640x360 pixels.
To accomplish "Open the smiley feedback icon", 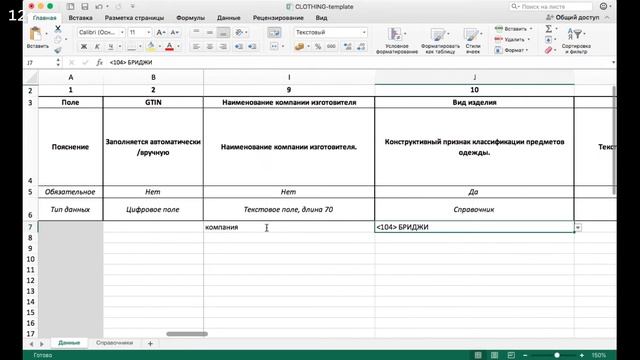I will (603, 6).
